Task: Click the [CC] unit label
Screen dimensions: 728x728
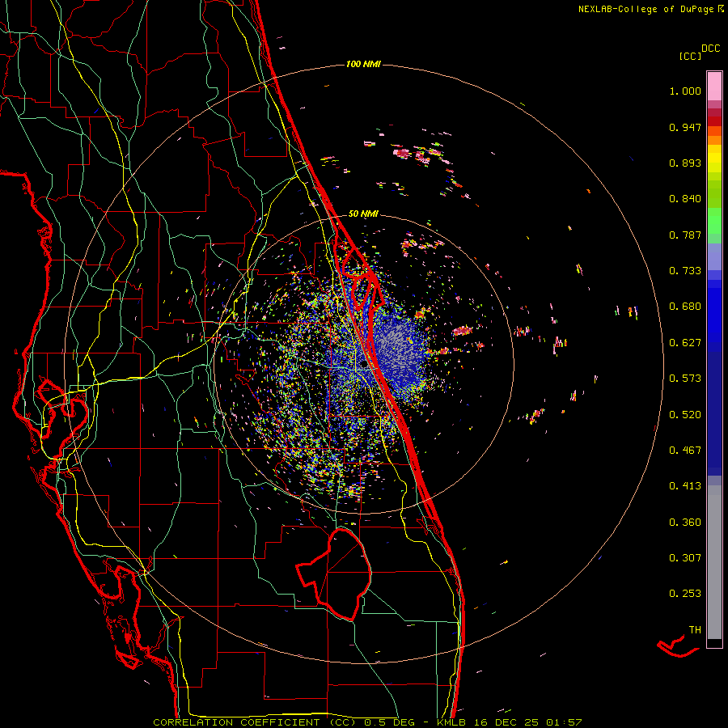Action: [x=689, y=56]
